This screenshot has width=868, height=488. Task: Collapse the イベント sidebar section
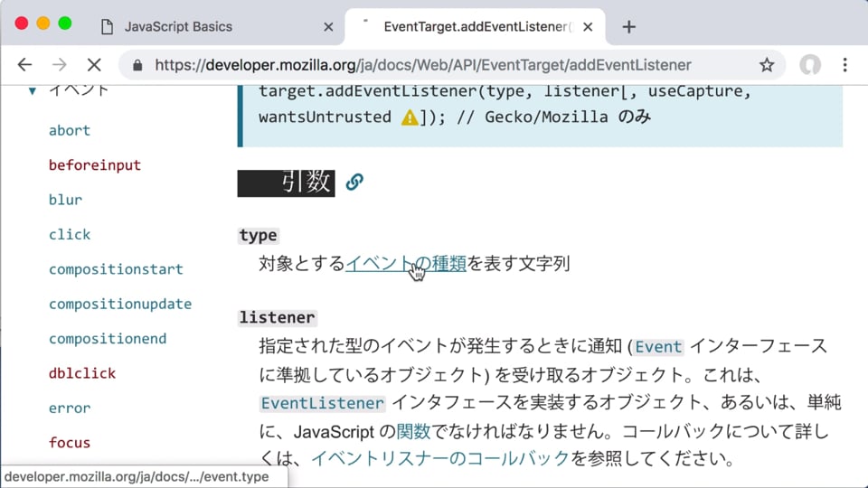coord(33,90)
